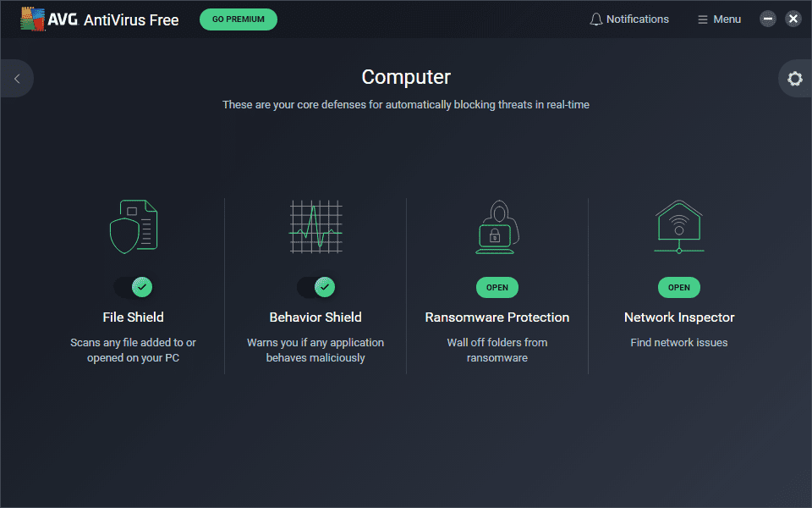
Task: Open Network Inspector with OPEN button
Action: pos(679,287)
